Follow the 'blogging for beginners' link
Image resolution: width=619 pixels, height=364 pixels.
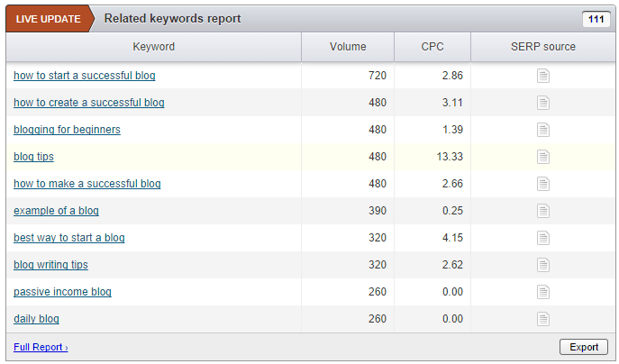pos(67,130)
